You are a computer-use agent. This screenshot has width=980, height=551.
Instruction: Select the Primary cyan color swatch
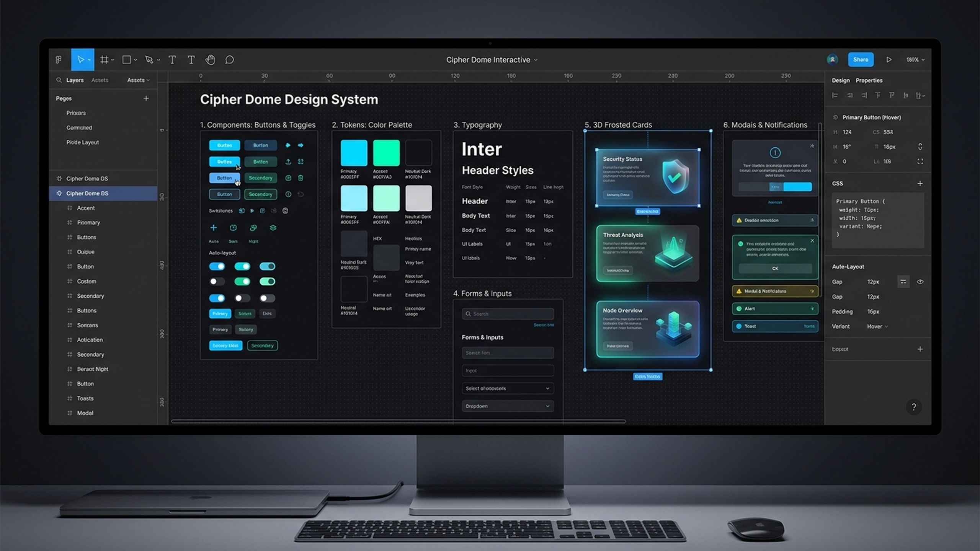[354, 153]
